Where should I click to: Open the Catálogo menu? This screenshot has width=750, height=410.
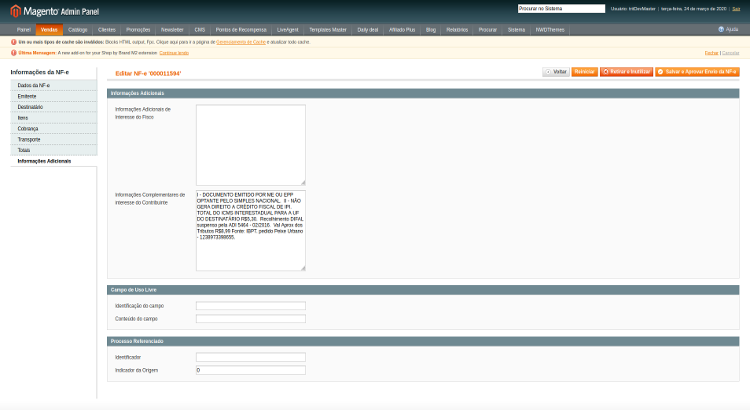coord(77,30)
